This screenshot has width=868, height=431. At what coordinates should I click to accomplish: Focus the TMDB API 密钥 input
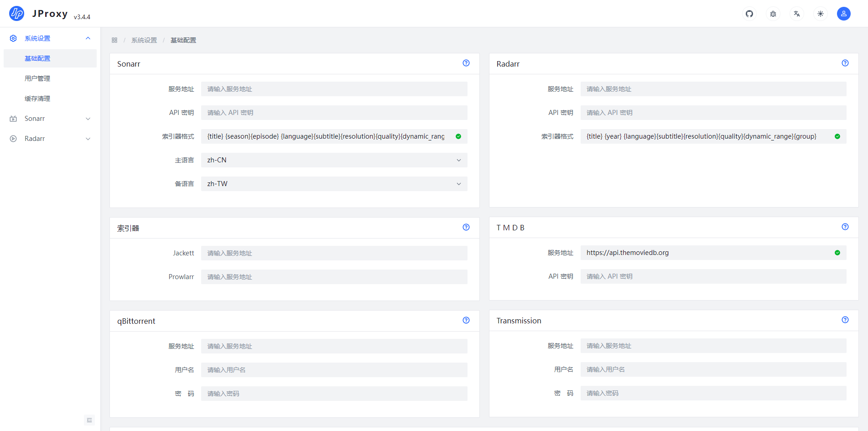(713, 276)
